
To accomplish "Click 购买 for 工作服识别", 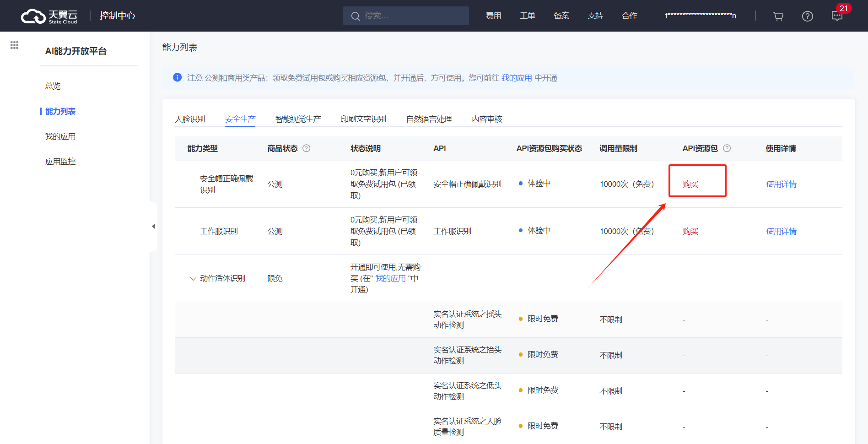I will pyautogui.click(x=690, y=231).
